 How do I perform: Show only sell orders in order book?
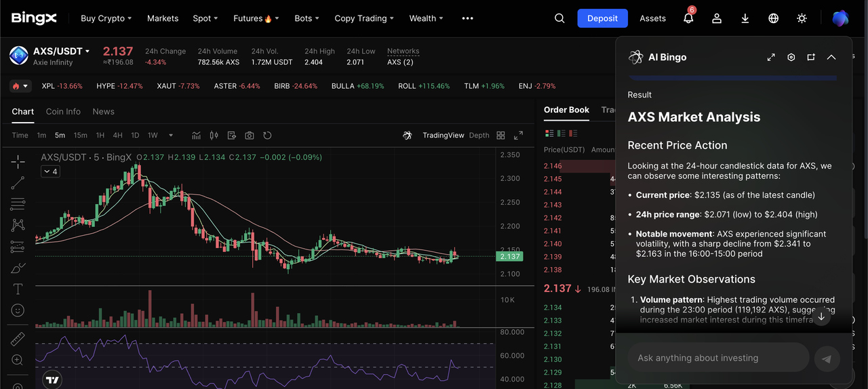pyautogui.click(x=573, y=134)
